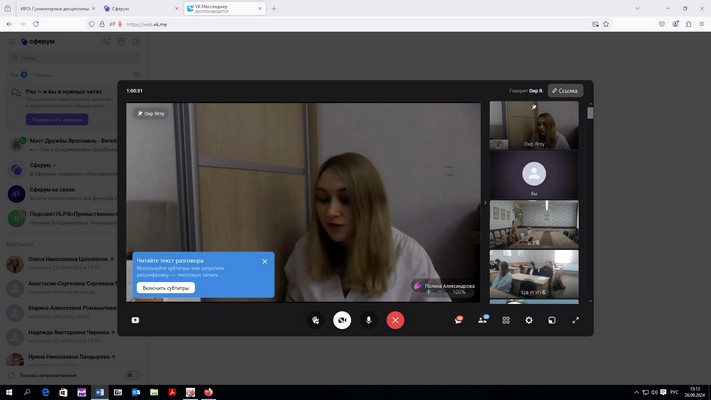Open Firefox from taskbar
The width and height of the screenshot is (711, 400).
click(x=208, y=392)
